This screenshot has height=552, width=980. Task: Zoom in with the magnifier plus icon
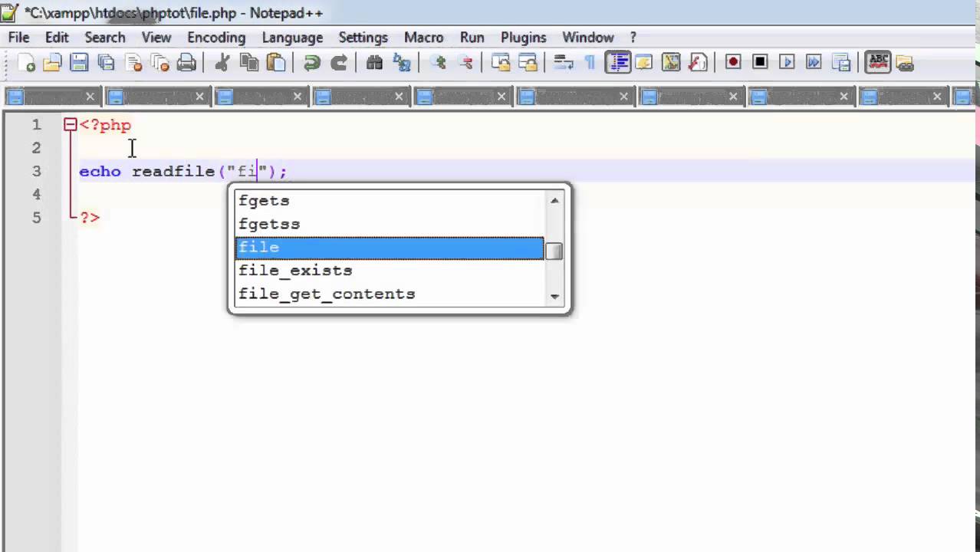(439, 63)
